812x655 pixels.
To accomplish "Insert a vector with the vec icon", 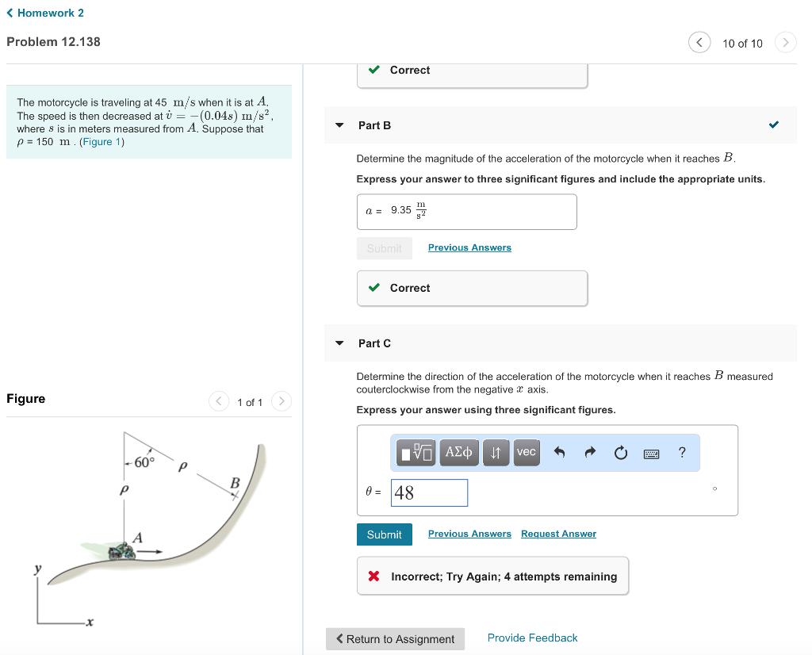I will tap(526, 452).
